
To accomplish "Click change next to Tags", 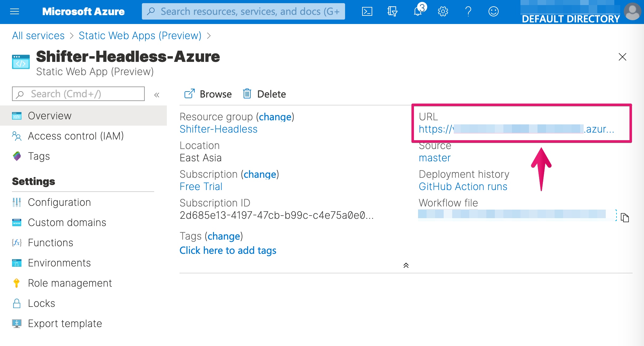I will coord(224,236).
